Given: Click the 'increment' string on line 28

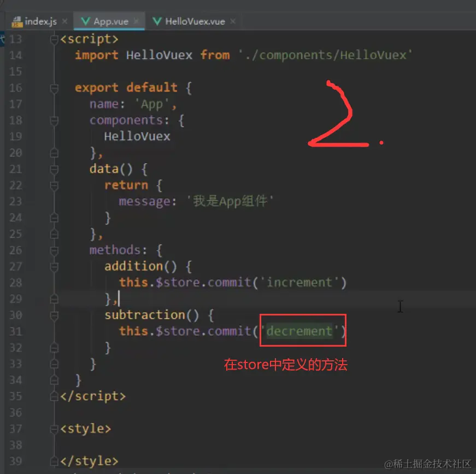Looking at the screenshot, I should tap(299, 283).
